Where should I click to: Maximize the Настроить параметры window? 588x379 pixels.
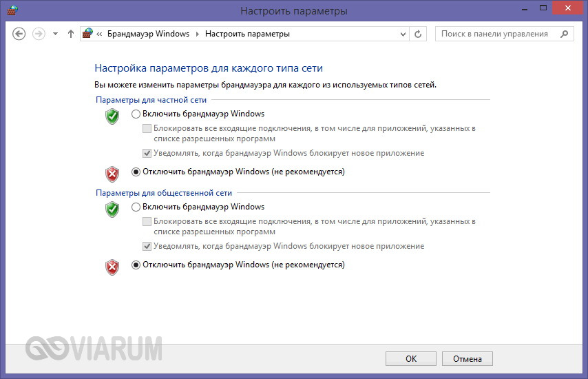[x=543, y=8]
